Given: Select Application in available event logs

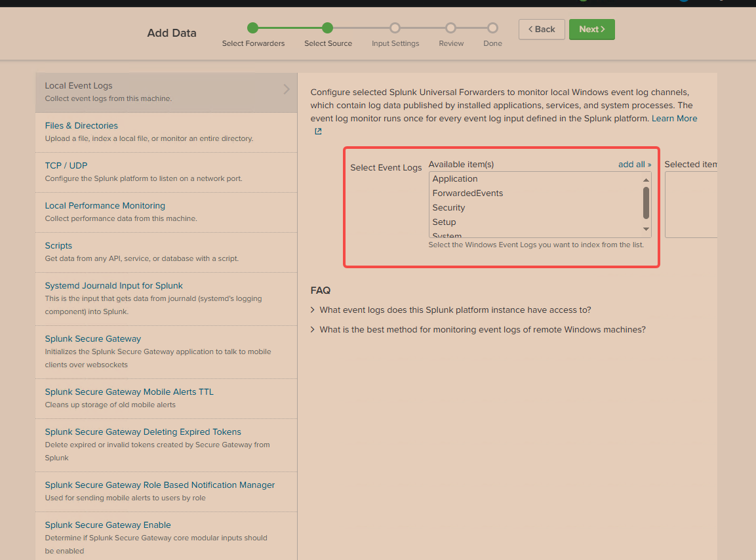Looking at the screenshot, I should 535,179.
